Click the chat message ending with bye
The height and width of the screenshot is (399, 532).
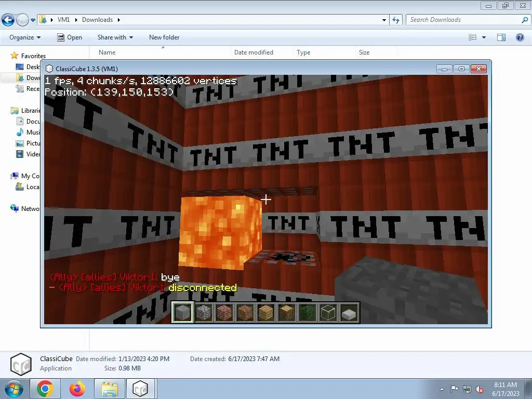[114, 277]
